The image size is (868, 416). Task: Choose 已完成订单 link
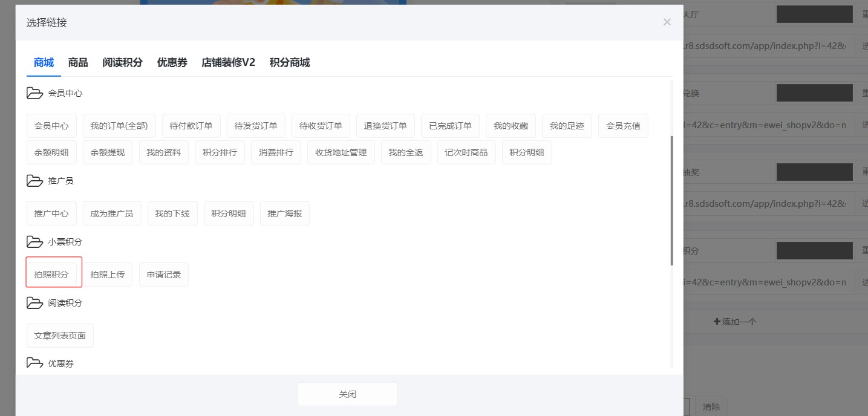pyautogui.click(x=450, y=126)
